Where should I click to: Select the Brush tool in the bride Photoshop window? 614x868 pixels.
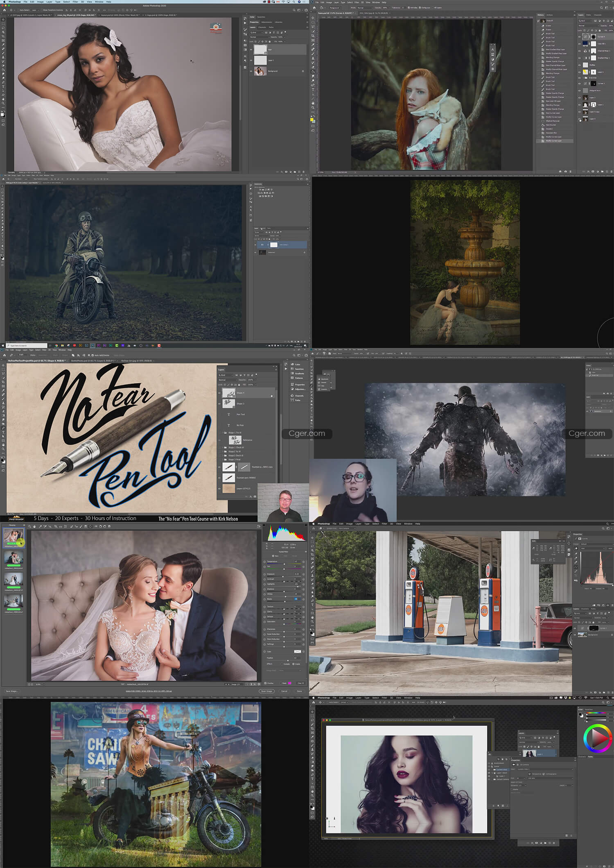point(3,53)
